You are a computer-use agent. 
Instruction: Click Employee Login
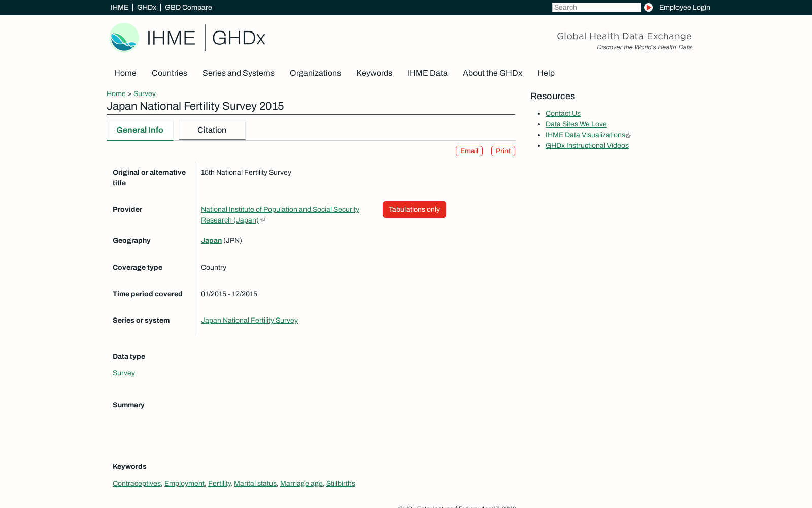point(685,7)
